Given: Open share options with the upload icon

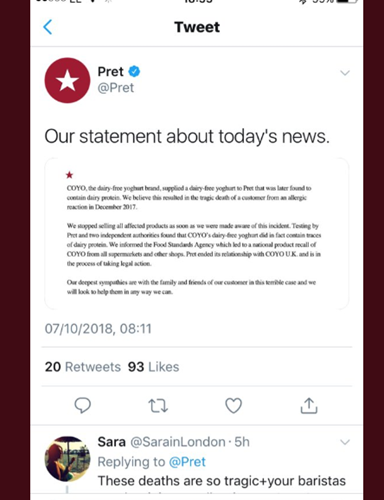Looking at the screenshot, I should [x=309, y=405].
